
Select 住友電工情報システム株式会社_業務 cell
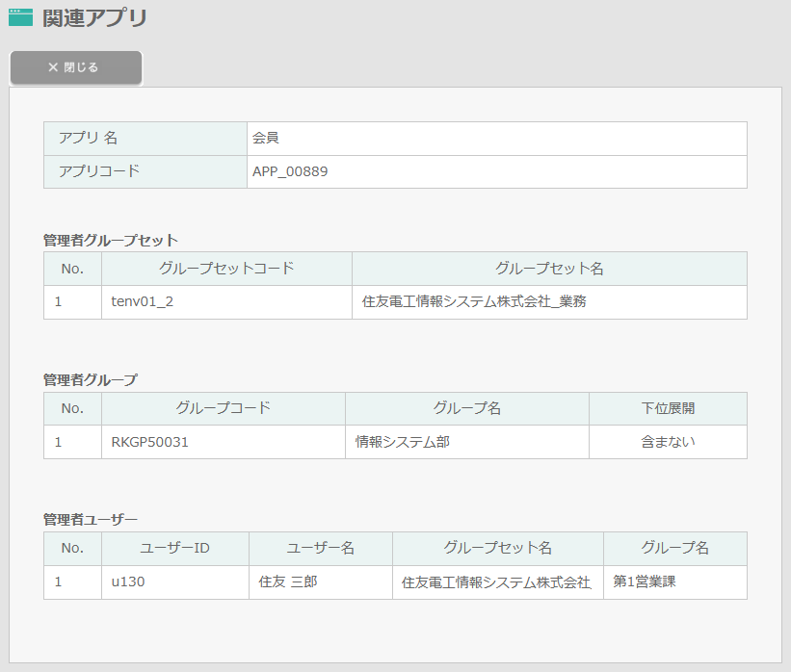tap(549, 302)
